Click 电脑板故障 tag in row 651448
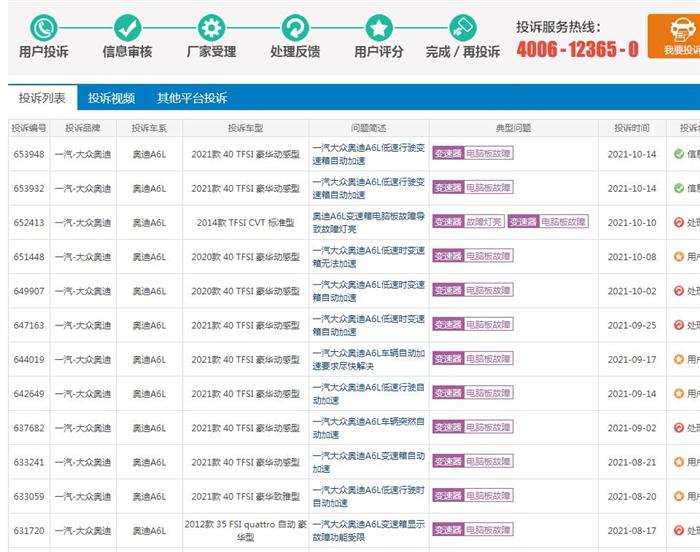 pos(473,256)
